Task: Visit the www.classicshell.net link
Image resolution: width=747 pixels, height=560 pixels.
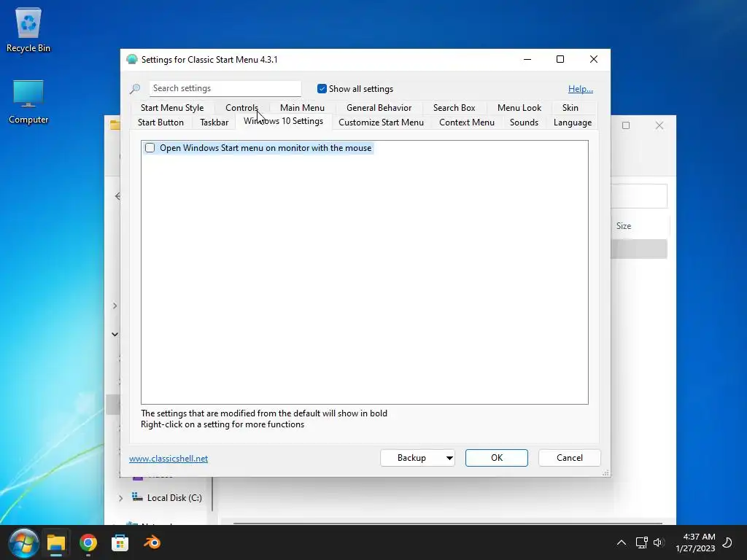Action: [x=169, y=459]
